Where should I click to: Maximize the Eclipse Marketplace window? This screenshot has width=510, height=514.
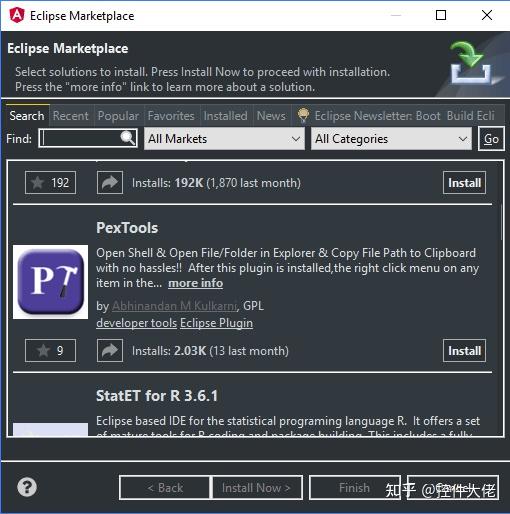tap(441, 15)
